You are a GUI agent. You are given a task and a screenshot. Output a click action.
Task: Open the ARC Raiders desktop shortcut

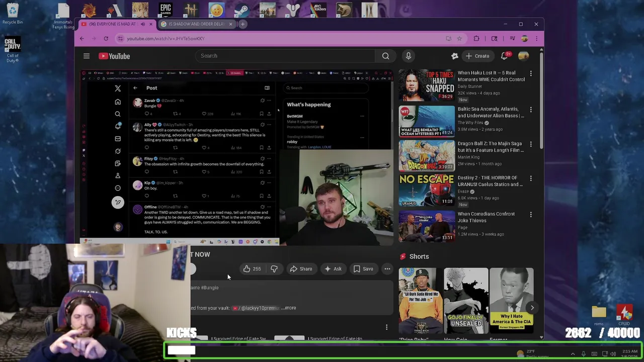318,10
